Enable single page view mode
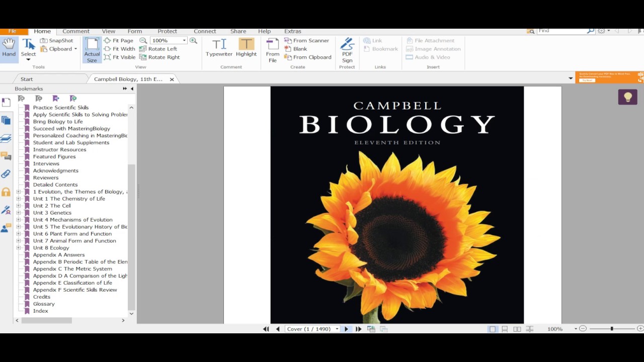Screen dimensions: 644x362 point(493,329)
